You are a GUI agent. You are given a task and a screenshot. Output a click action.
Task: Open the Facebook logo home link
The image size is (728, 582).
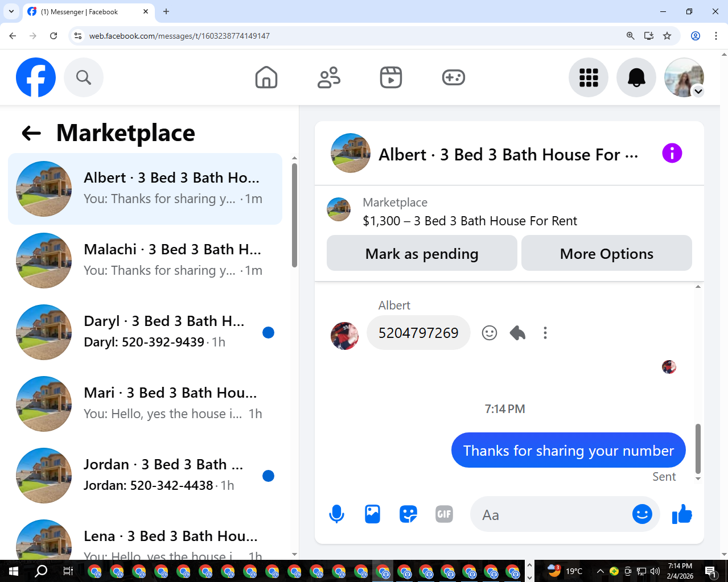coord(36,77)
